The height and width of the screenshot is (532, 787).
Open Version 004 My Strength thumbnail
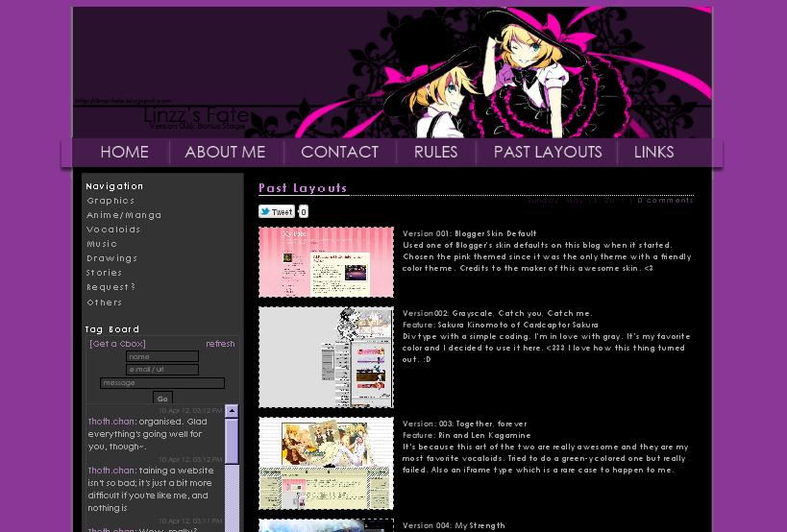(327, 525)
